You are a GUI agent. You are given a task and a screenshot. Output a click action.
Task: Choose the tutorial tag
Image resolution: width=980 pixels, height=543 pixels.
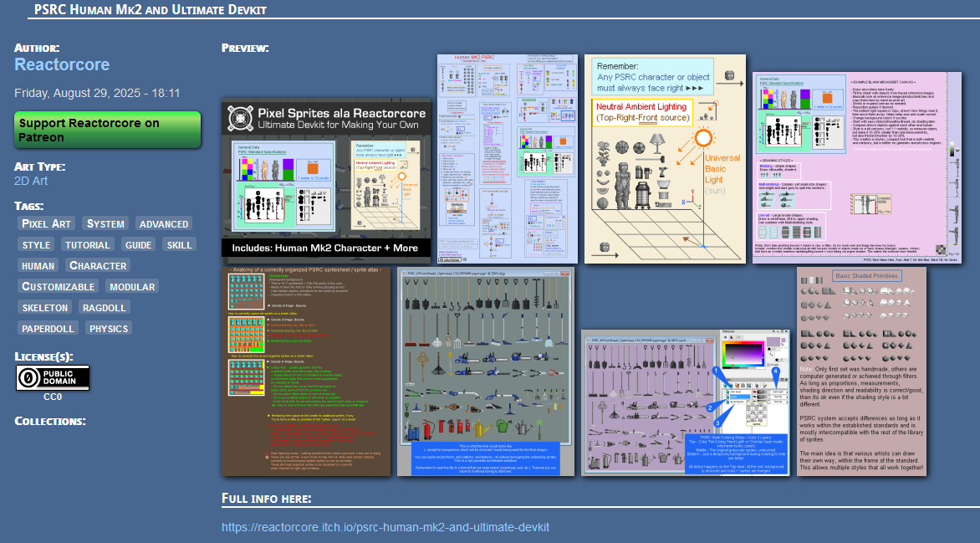[x=87, y=244]
